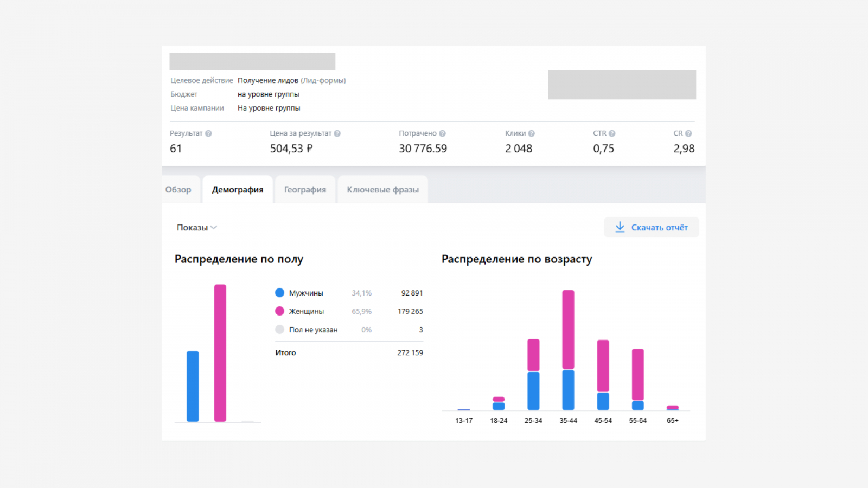Click the 35-44 age axis label
868x488 pixels.
tap(568, 421)
